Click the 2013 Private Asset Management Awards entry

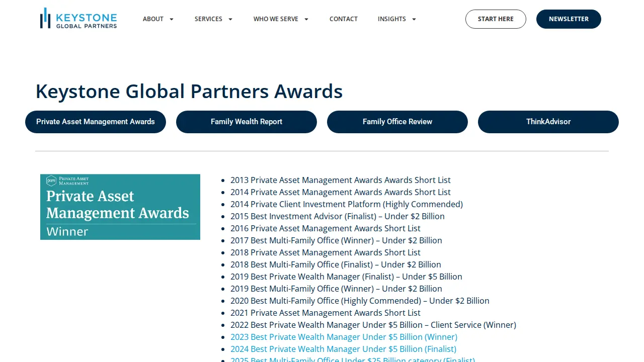point(341,180)
